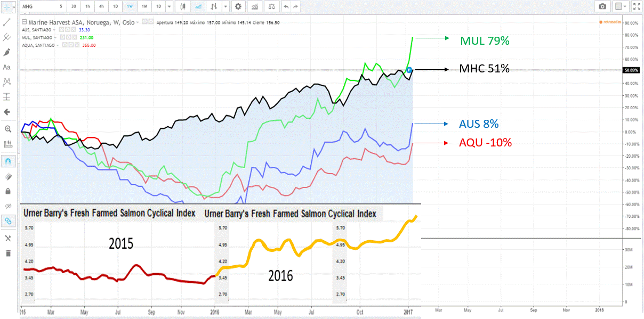The height and width of the screenshot is (319, 644).
Task: Toggle sync drawings link icon
Action: [7, 220]
